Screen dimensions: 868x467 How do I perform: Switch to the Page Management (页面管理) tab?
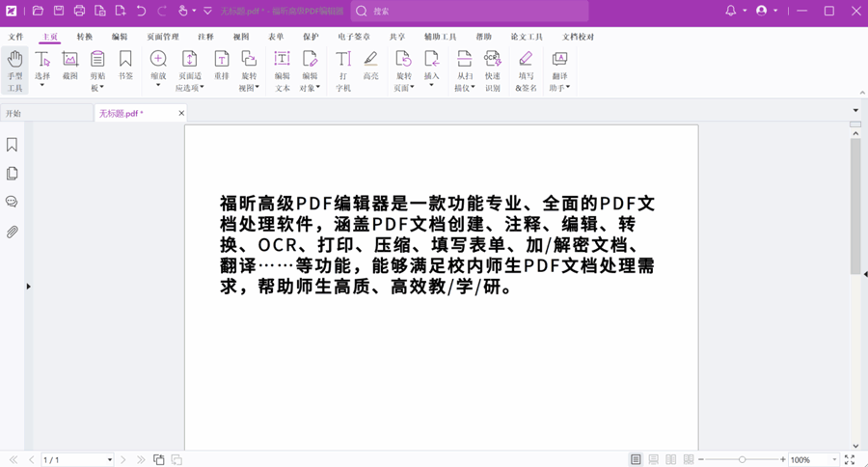163,37
